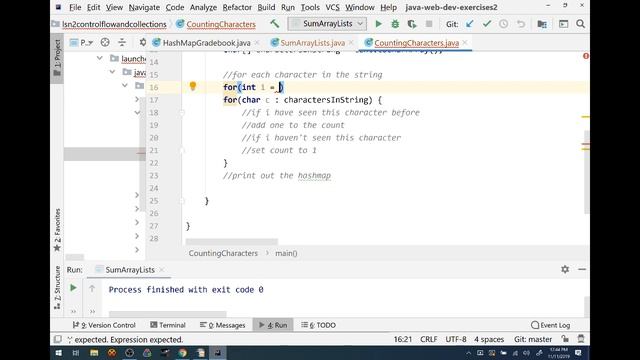Open the Version Control tool window
The width and height of the screenshot is (640, 360).
(104, 325)
